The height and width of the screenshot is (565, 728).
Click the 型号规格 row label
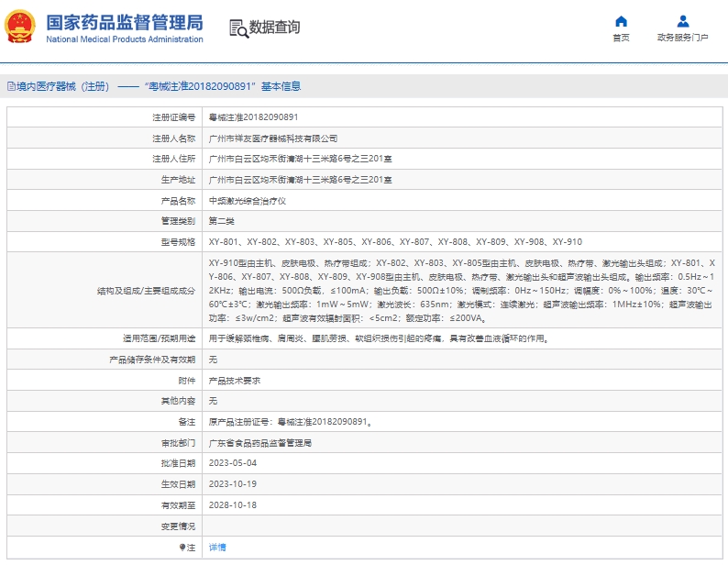[178, 242]
